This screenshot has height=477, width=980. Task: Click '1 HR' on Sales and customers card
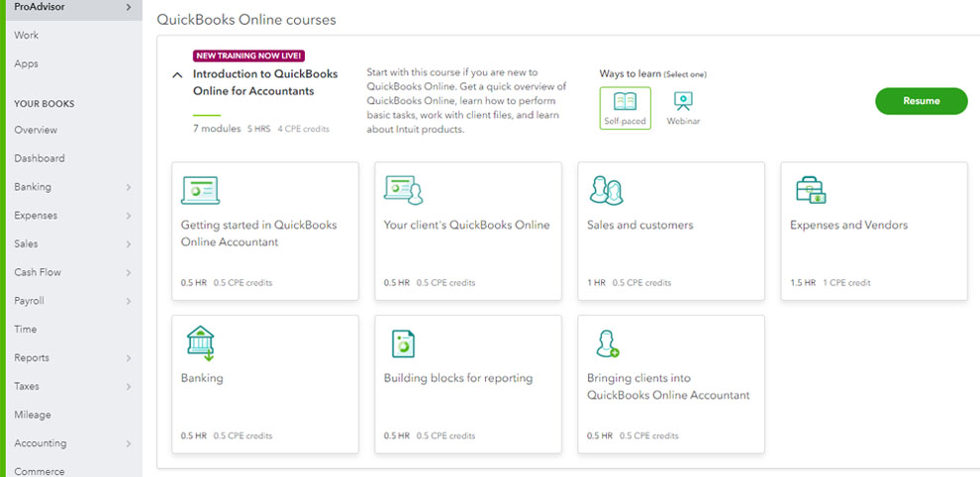pyautogui.click(x=596, y=283)
